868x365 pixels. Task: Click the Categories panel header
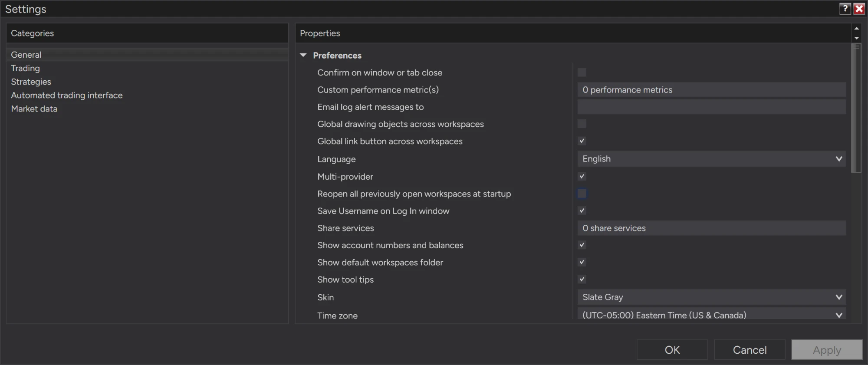click(x=147, y=33)
